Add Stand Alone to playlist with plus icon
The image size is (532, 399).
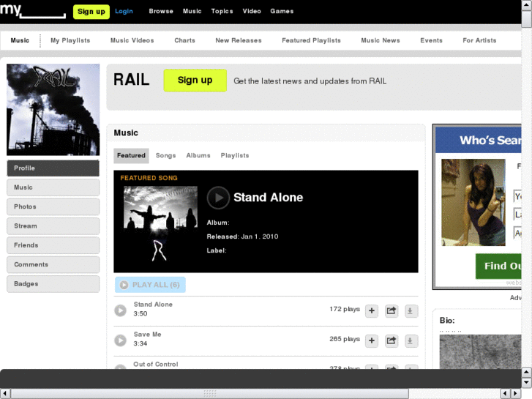pos(372,310)
